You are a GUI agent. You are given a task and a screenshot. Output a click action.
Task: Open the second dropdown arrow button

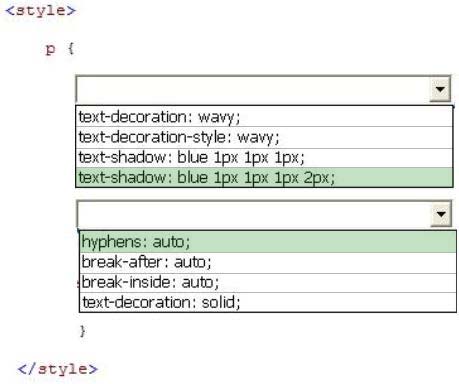pos(441,214)
